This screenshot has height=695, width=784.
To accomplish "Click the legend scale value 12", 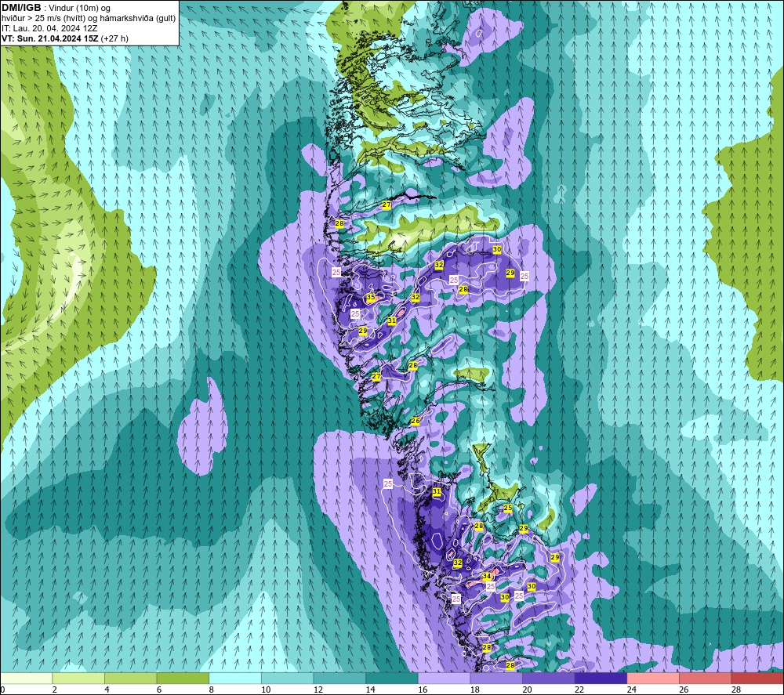I will coord(318,690).
